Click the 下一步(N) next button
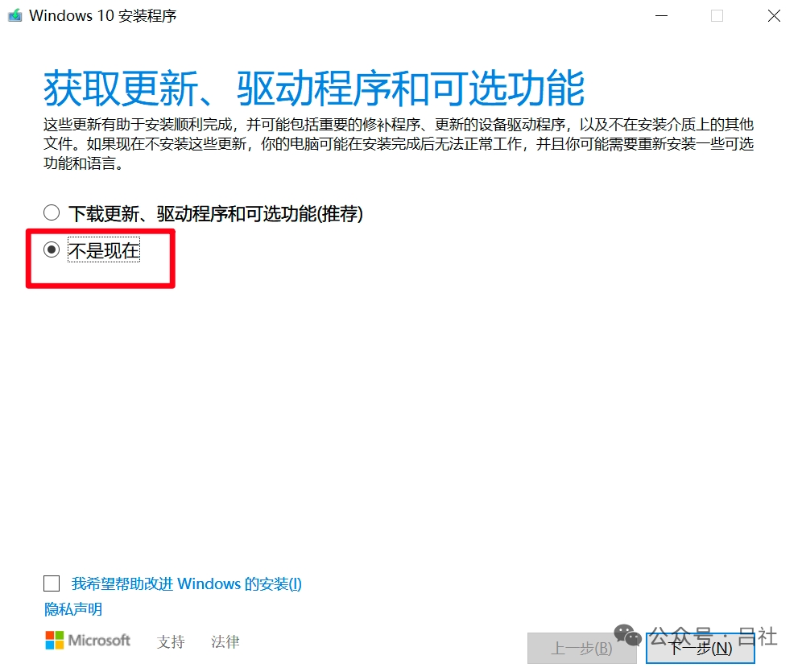The image size is (802, 672). [701, 648]
